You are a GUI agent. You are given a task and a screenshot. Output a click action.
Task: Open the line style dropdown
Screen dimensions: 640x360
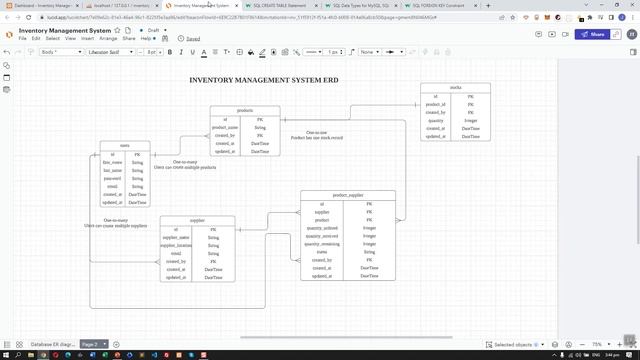pos(313,52)
